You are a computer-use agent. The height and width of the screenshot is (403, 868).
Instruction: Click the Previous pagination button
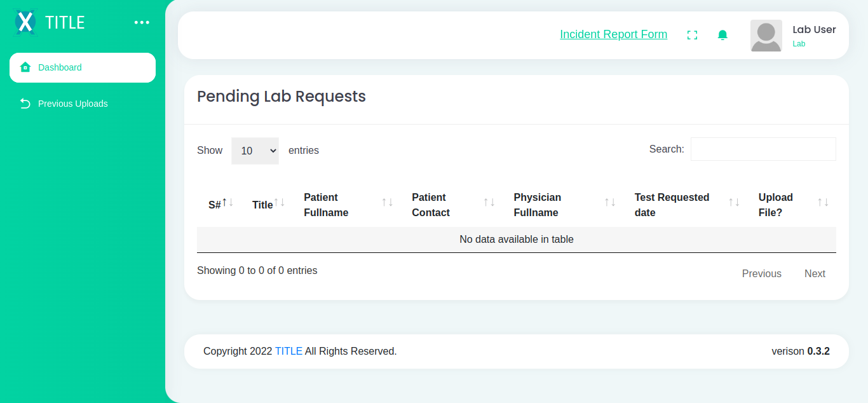click(x=761, y=273)
